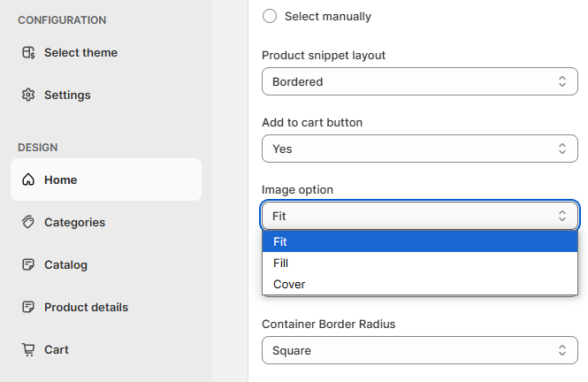The width and height of the screenshot is (588, 382).
Task: Click the Yes dropdown arrows
Action: (561, 149)
